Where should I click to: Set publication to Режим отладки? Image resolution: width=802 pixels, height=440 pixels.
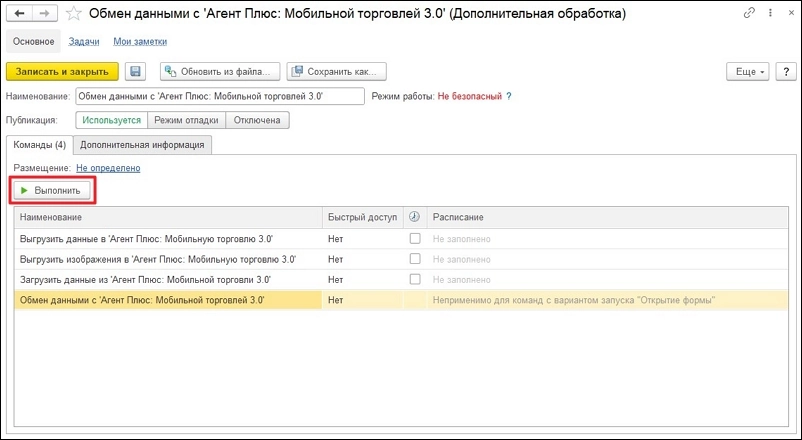pyautogui.click(x=187, y=120)
